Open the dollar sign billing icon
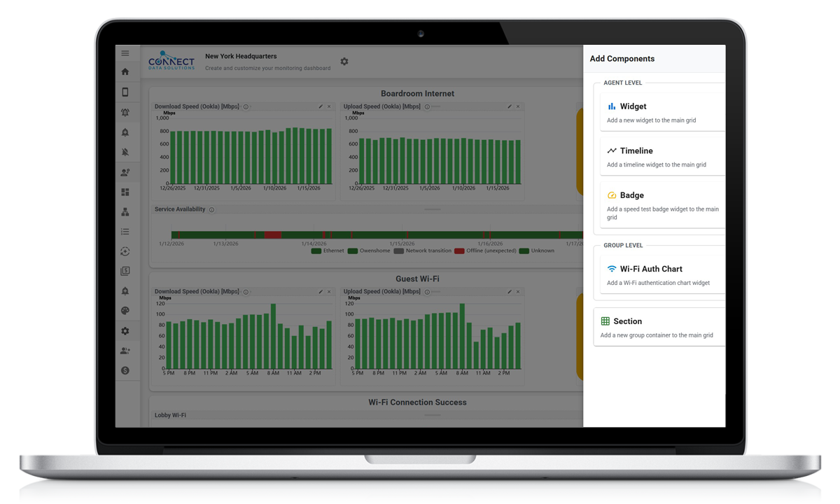The image size is (840, 504). [x=125, y=370]
